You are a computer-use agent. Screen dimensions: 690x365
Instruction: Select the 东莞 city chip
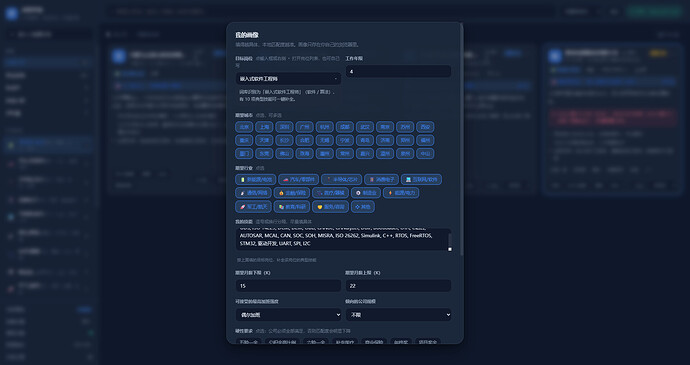click(x=264, y=154)
